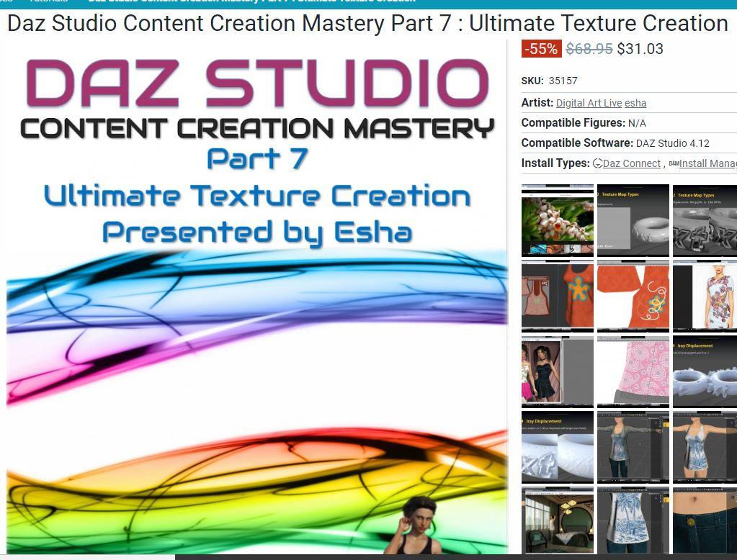737x560 pixels.
Task: Open the two girls in dresses thumbnail
Action: click(558, 371)
